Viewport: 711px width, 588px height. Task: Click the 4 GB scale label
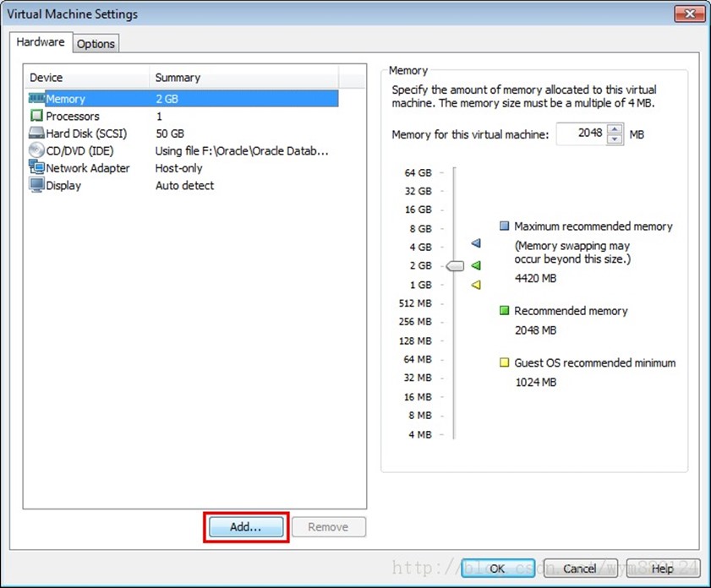pos(421,248)
